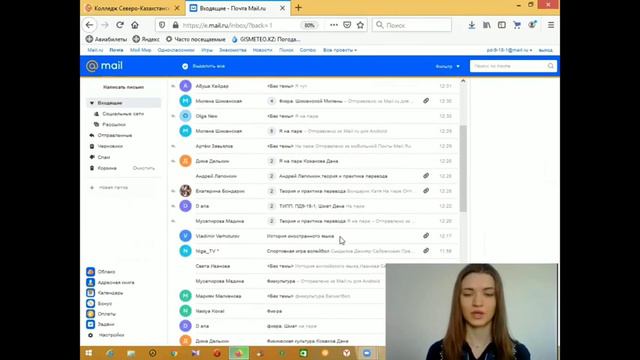The image size is (640, 360).
Task: Click the message list scroll-up arrow
Action: pos(463,81)
